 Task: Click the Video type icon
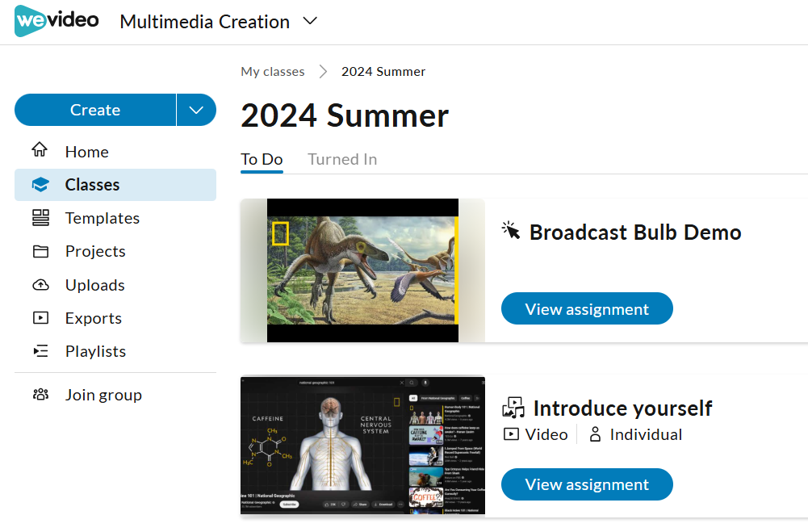click(511, 434)
